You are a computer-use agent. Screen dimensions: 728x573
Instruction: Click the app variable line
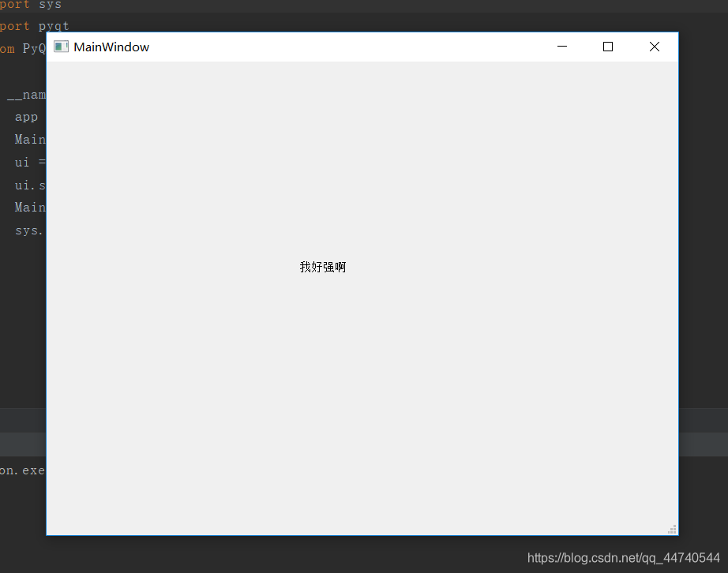pos(25,117)
